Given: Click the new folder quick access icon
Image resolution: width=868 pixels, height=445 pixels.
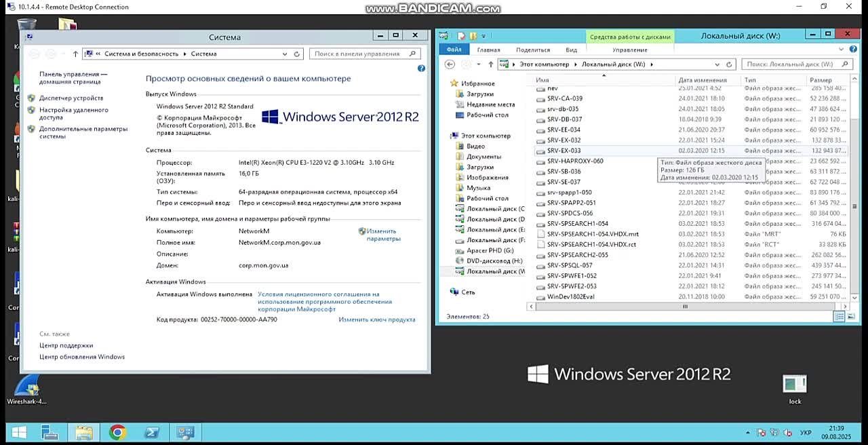Looking at the screenshot, I should 473,36.
